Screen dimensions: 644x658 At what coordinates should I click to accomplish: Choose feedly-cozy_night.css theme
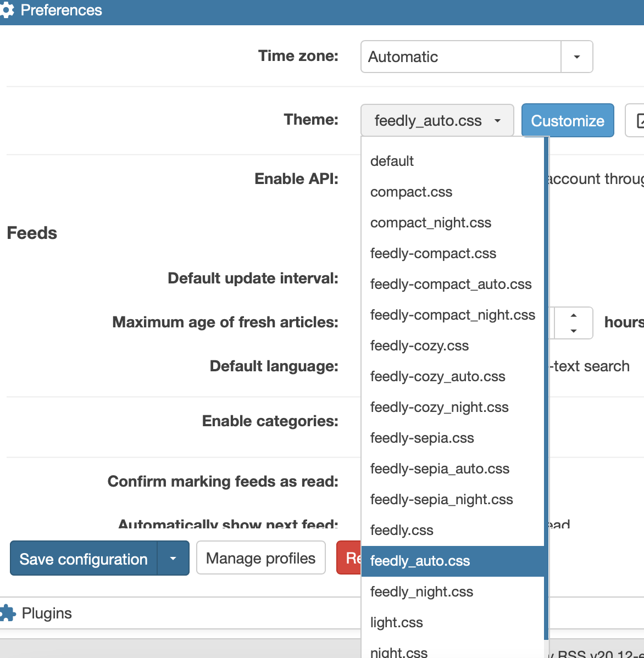[x=453, y=407]
